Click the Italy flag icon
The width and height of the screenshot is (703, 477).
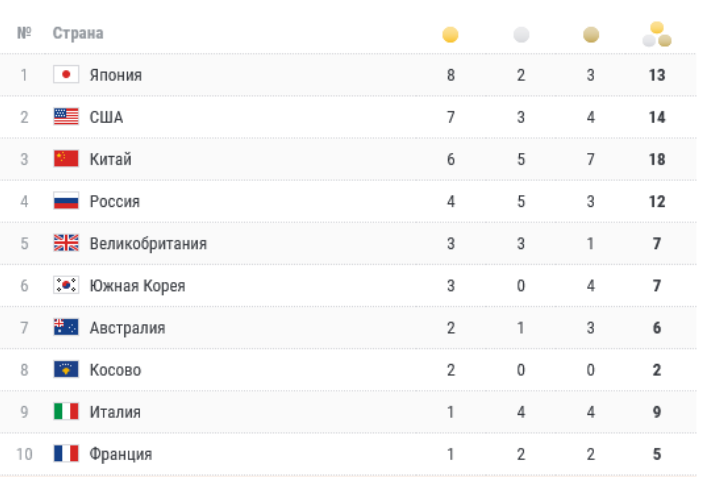click(x=66, y=412)
